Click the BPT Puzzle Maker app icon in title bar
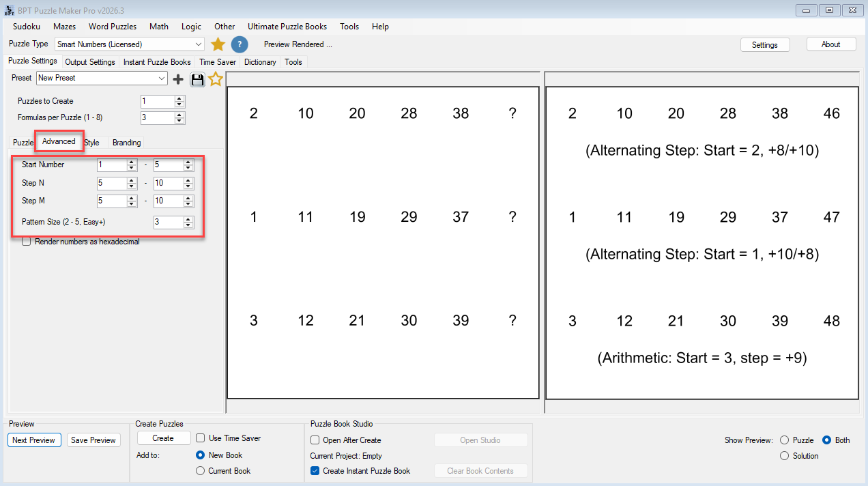The height and width of the screenshot is (486, 868). coord(9,10)
